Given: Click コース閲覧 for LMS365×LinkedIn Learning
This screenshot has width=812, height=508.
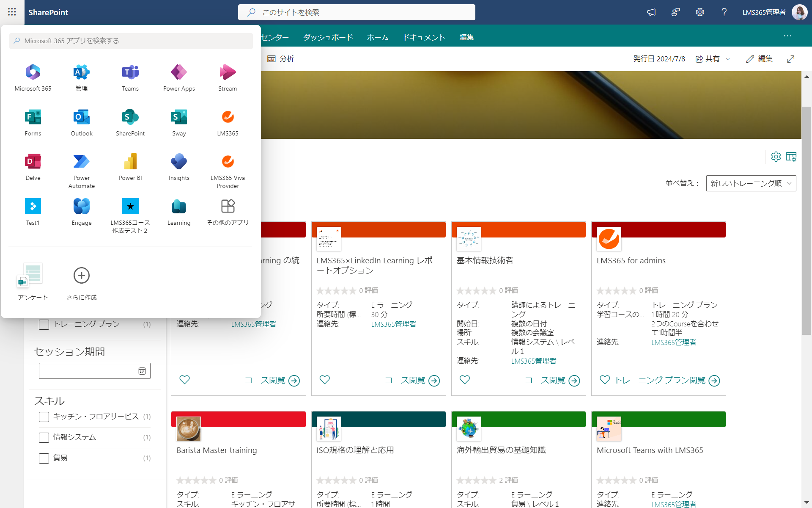Looking at the screenshot, I should [x=412, y=381].
